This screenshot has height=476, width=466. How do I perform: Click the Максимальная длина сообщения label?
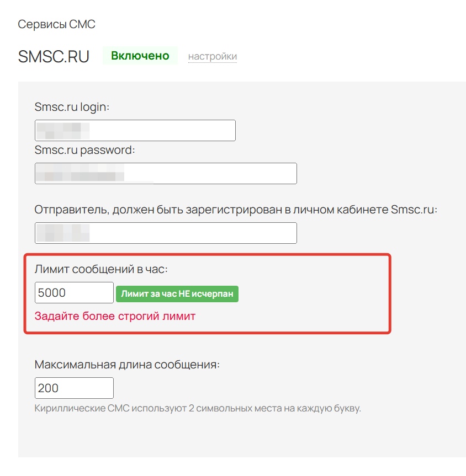pos(127,365)
